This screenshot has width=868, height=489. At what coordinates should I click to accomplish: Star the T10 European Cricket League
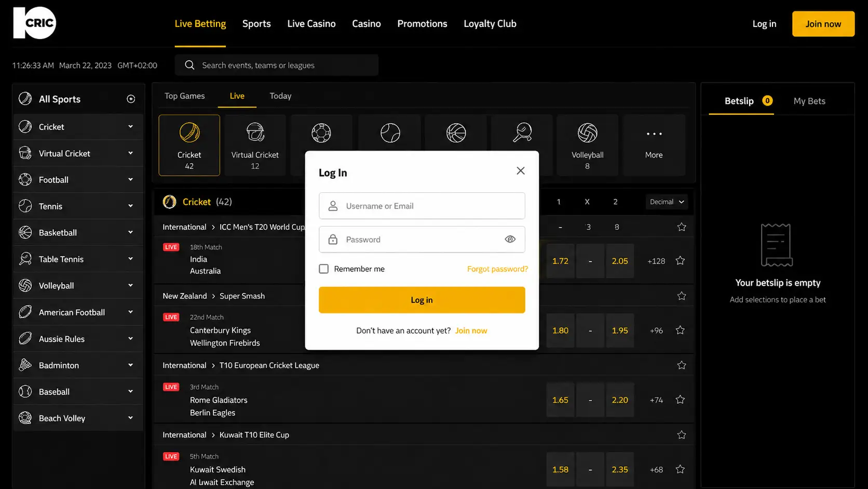pos(682,365)
